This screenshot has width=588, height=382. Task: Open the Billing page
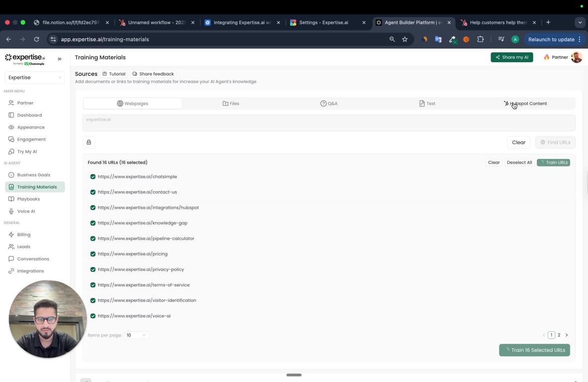(23, 235)
